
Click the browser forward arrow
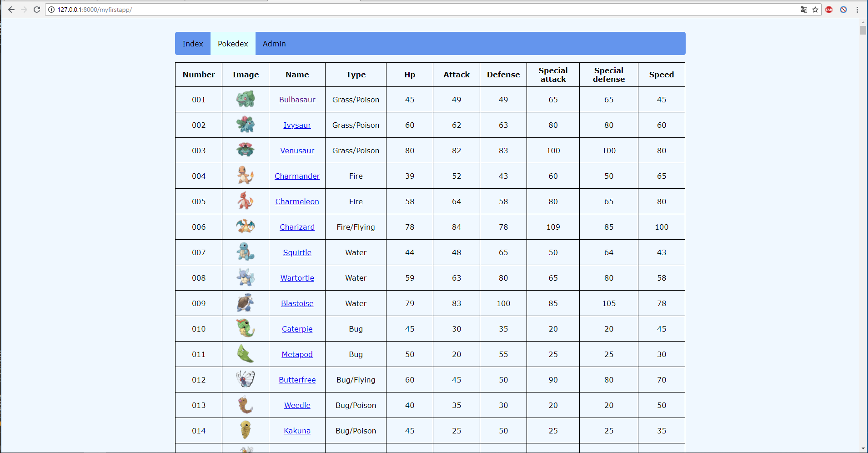click(x=24, y=10)
